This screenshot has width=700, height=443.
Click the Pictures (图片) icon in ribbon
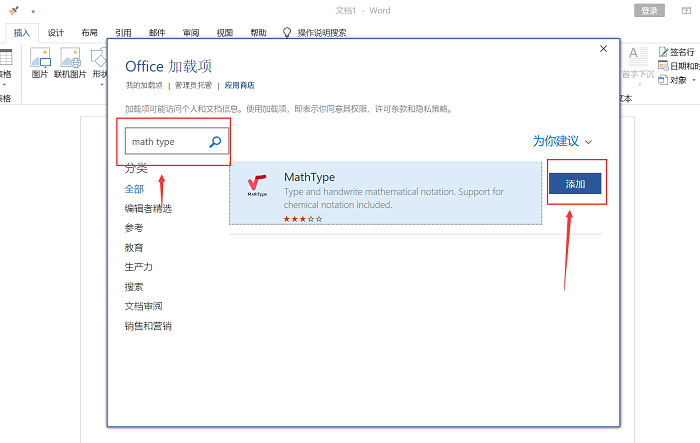click(x=40, y=59)
